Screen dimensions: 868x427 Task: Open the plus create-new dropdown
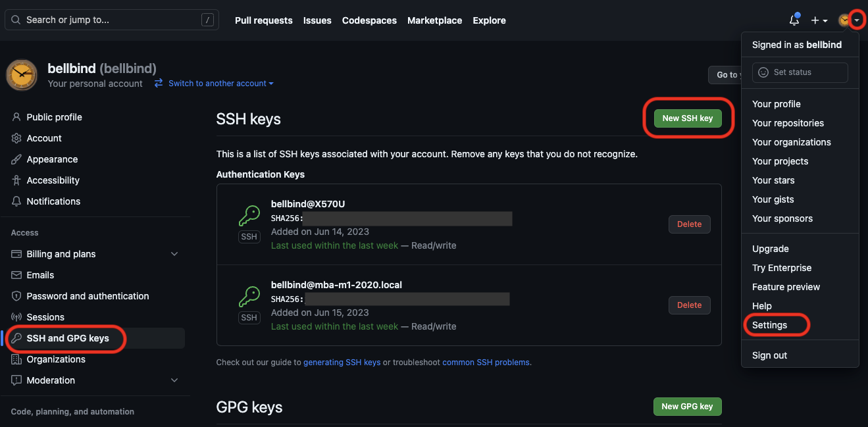[x=819, y=20]
